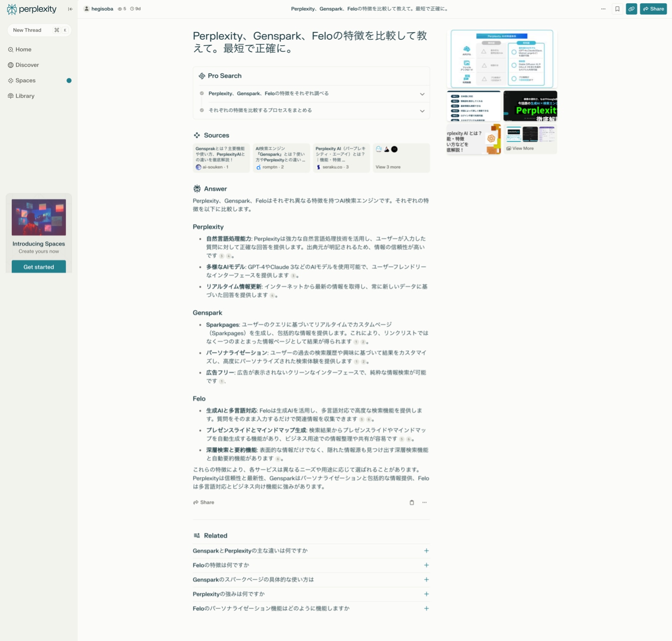This screenshot has height=641, width=672.
Task: Click View 3 more sources
Action: [x=401, y=158]
